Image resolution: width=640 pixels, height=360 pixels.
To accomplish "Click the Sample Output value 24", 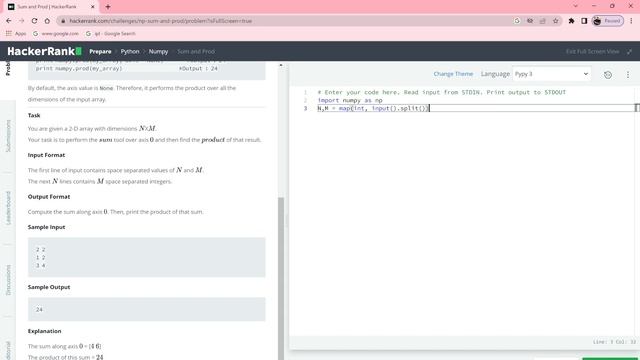I will [39, 309].
